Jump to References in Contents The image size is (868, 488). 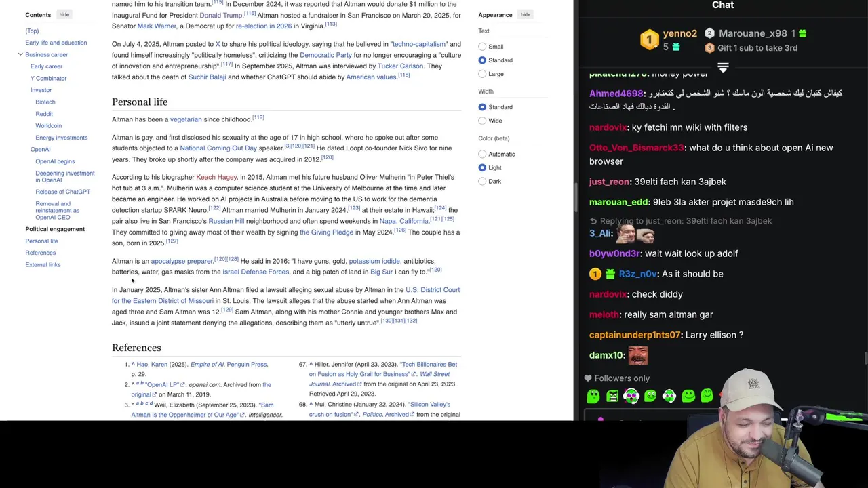pyautogui.click(x=40, y=253)
